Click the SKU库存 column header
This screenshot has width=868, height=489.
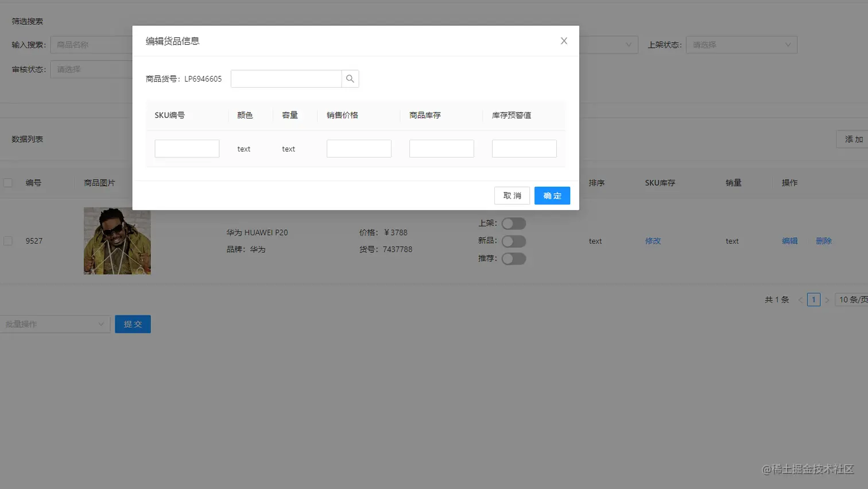(660, 183)
